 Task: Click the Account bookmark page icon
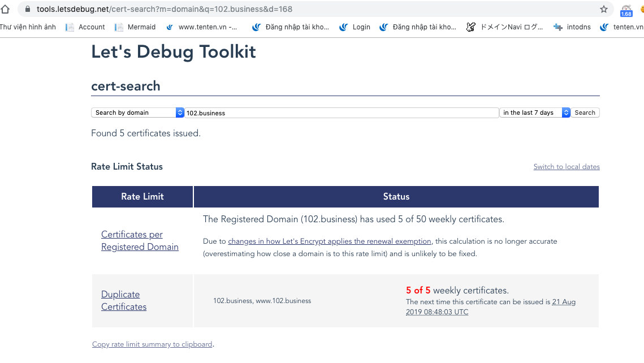tap(70, 27)
